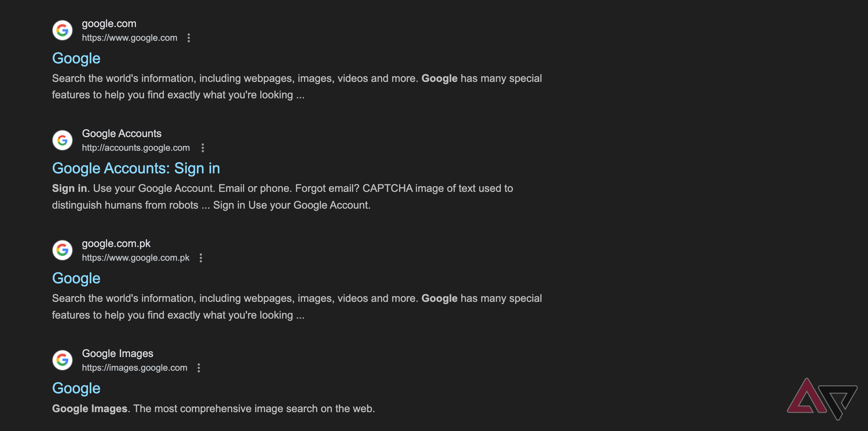
Task: Open the three-dot menu beside accounts.google.com
Action: pos(203,148)
